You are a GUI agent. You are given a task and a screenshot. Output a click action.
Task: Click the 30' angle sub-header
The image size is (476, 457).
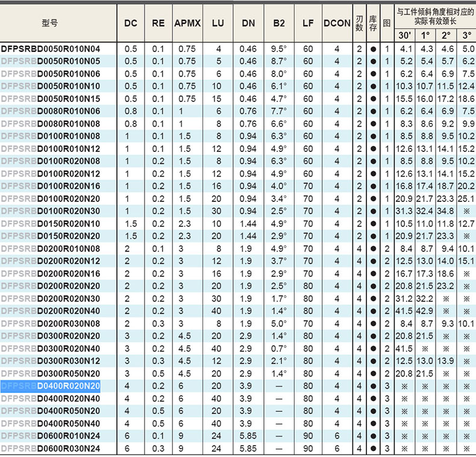[x=404, y=35]
